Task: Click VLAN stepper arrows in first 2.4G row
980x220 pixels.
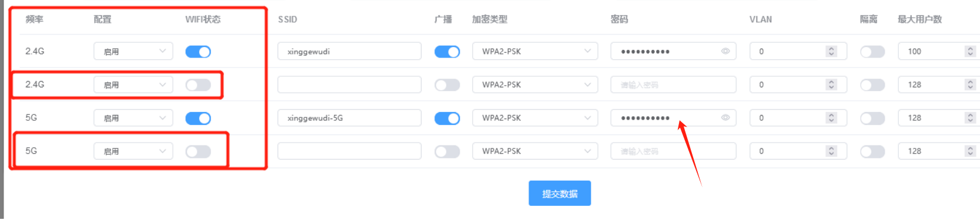Action: pyautogui.click(x=831, y=51)
